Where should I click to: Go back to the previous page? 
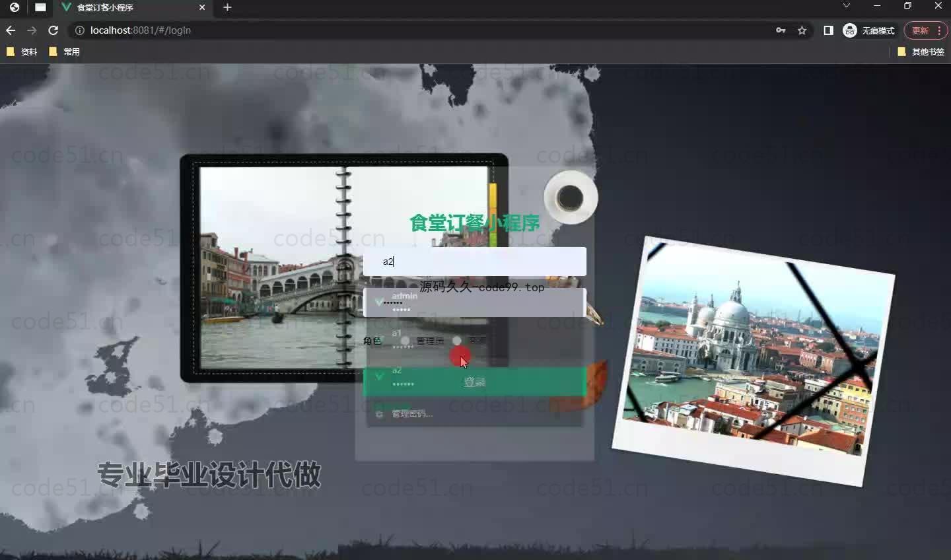click(x=11, y=30)
